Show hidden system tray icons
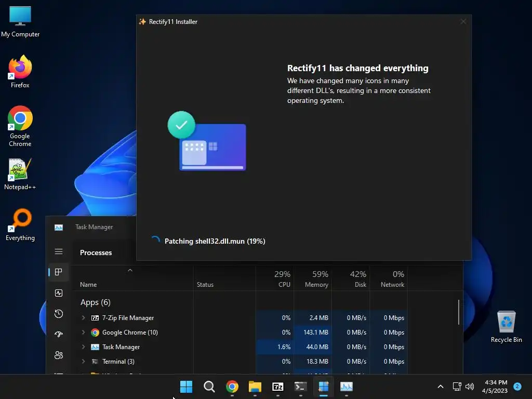The height and width of the screenshot is (399, 532). (x=441, y=387)
